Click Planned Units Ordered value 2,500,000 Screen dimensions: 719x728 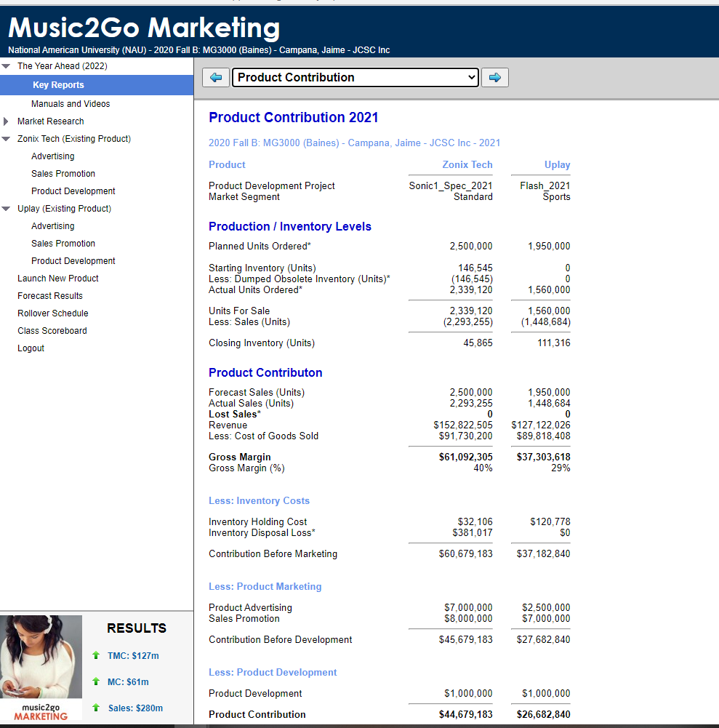[471, 246]
